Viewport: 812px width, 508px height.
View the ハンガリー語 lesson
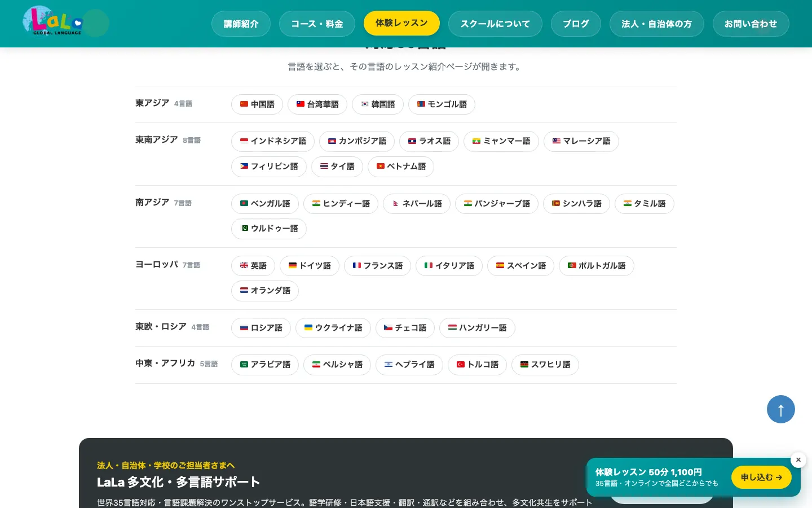(x=478, y=328)
